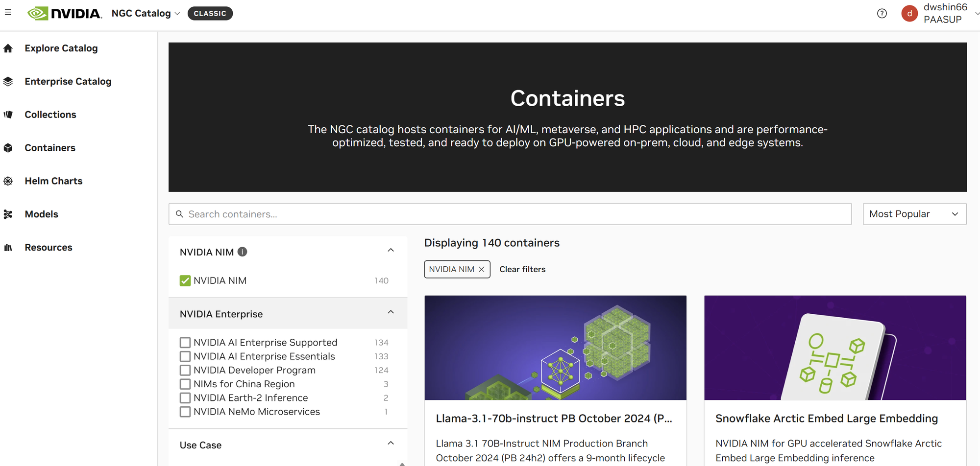Click the Snowflake Arctic card thumbnail image
The height and width of the screenshot is (466, 980).
pos(835,348)
